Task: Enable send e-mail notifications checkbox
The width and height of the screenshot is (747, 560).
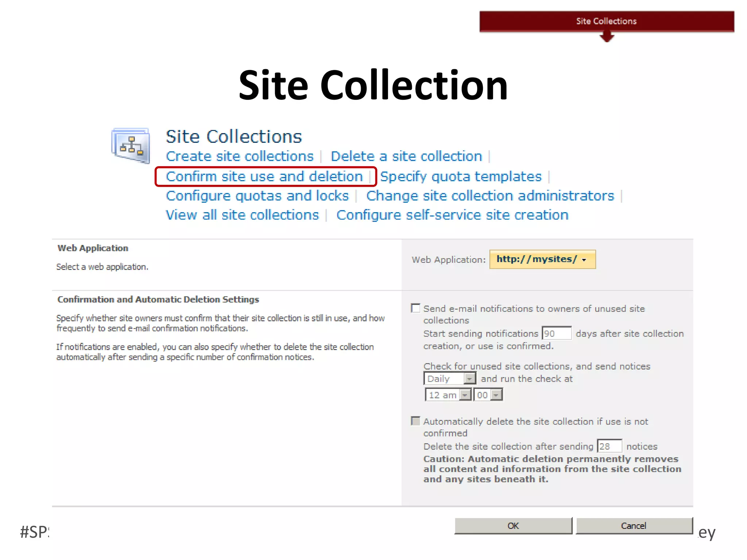Action: tap(415, 308)
